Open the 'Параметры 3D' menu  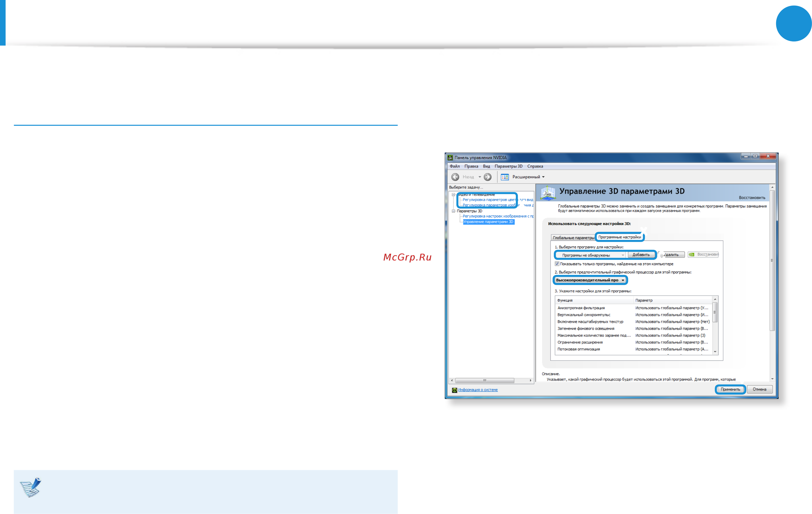(508, 166)
